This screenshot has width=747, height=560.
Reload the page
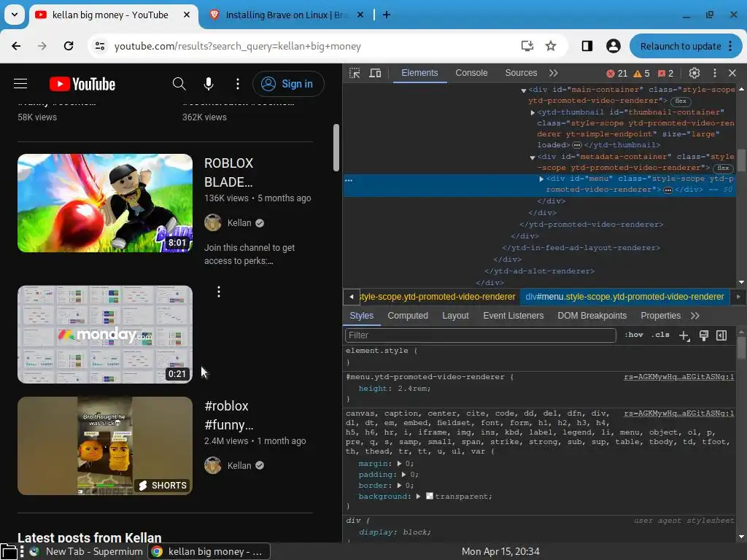(69, 46)
